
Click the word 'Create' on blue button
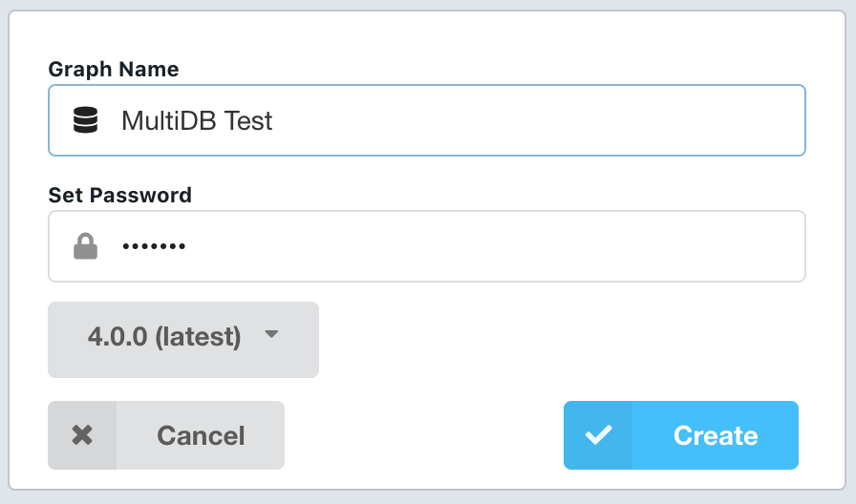tap(716, 435)
